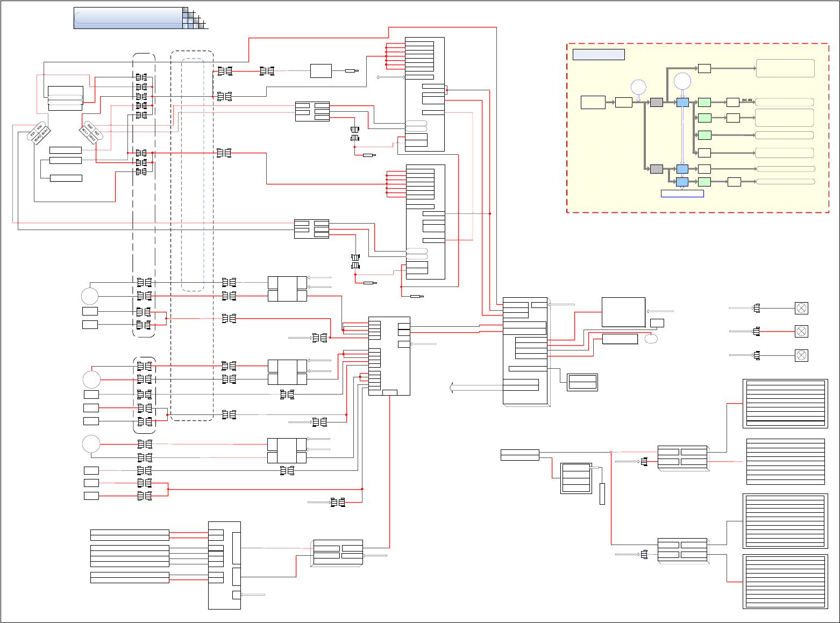Select the blue-outlined box below power diagram
Image resolution: width=840 pixels, height=623 pixels.
pyautogui.click(x=682, y=194)
